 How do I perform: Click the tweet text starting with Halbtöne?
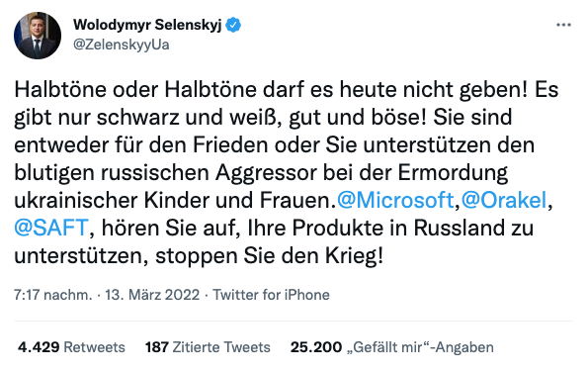[287, 172]
